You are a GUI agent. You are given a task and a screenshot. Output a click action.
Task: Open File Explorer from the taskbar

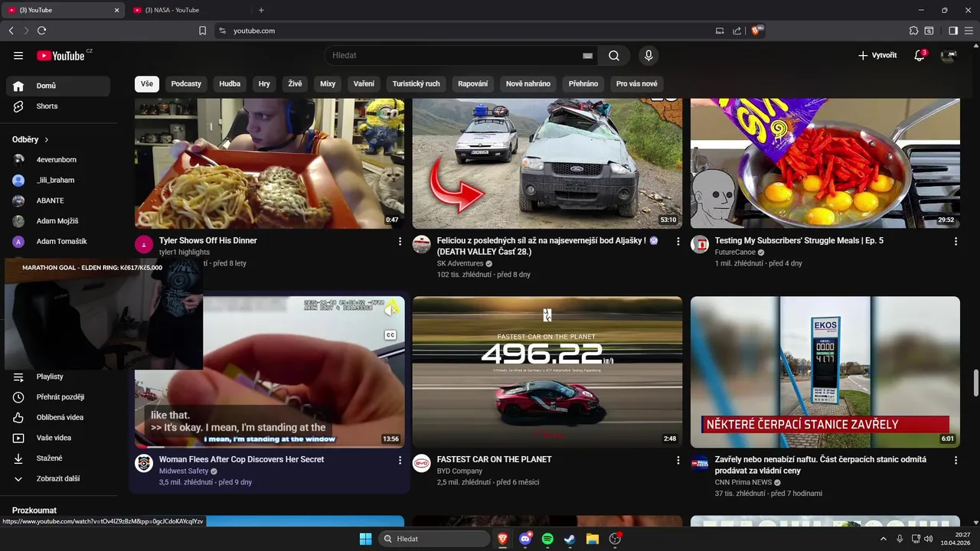[592, 539]
